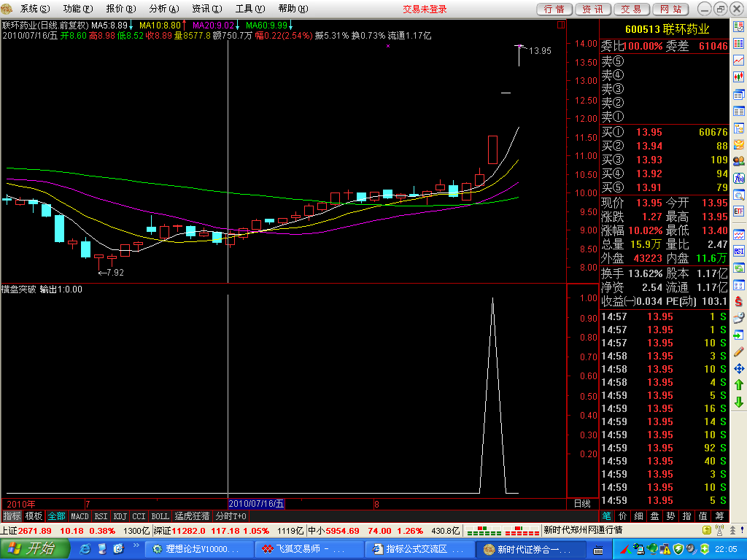The height and width of the screenshot is (560, 747).
Task: Switch to the RSI indicator tab at bottom
Action: (x=101, y=516)
